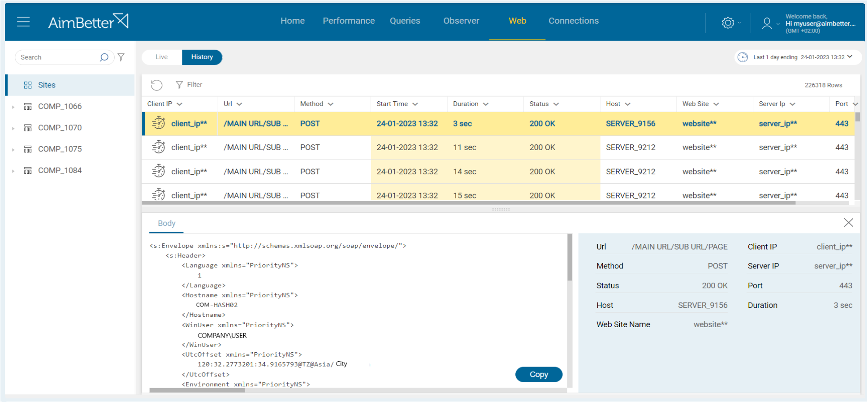This screenshot has width=868, height=402.
Task: Click the COMP_1084 server icon
Action: click(x=28, y=170)
